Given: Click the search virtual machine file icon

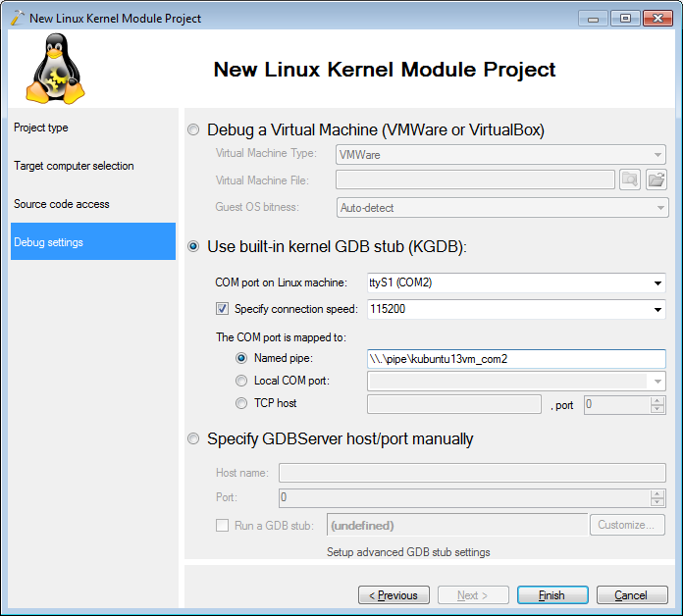Looking at the screenshot, I should click(629, 180).
